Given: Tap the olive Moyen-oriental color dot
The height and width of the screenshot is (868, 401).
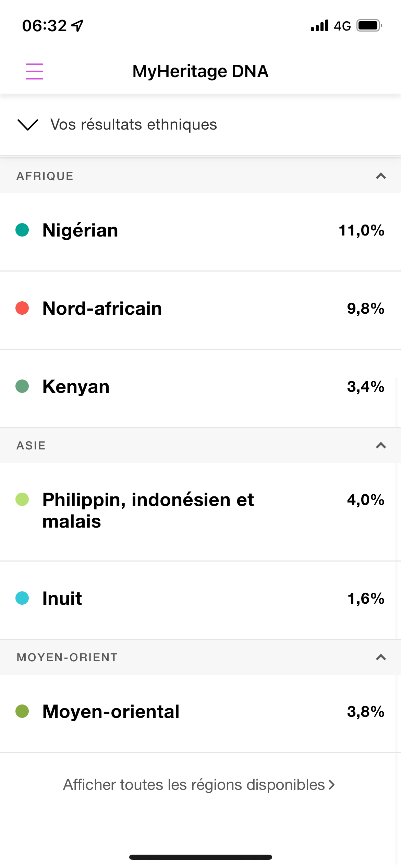Looking at the screenshot, I should pyautogui.click(x=22, y=711).
